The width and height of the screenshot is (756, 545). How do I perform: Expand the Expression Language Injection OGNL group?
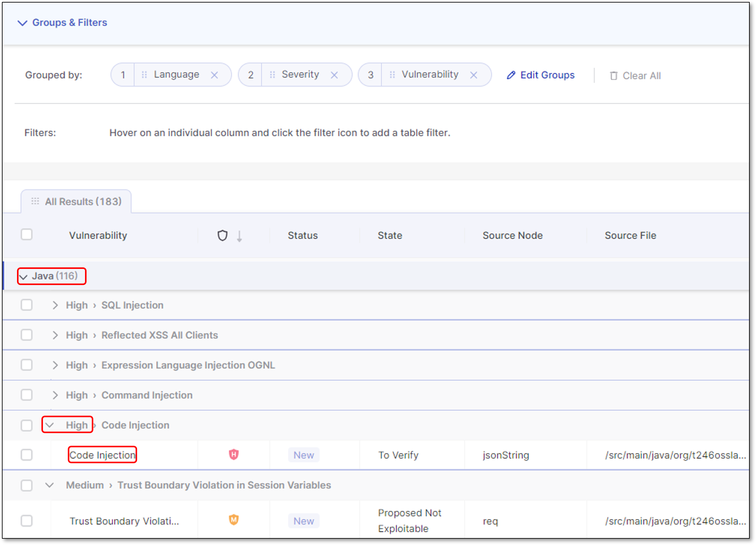point(55,365)
